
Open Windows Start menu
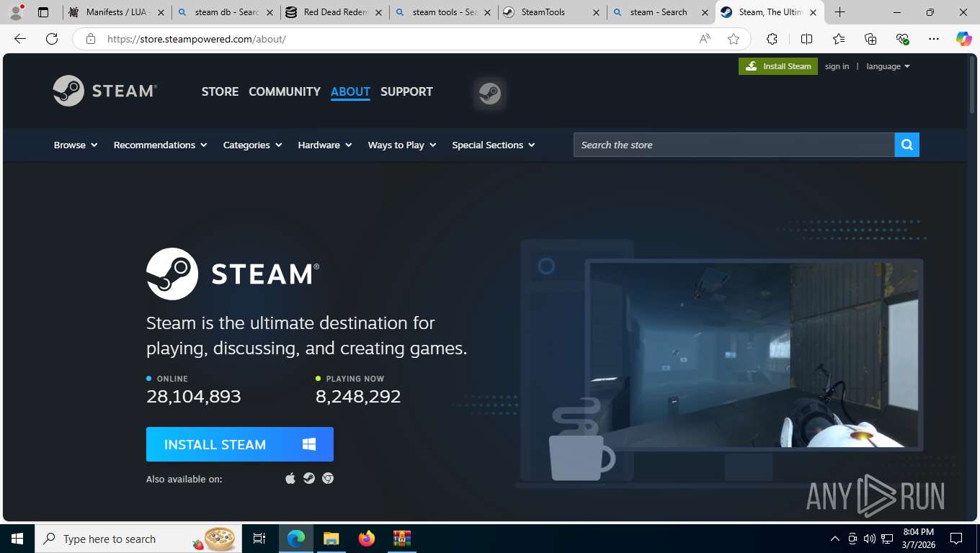17,539
